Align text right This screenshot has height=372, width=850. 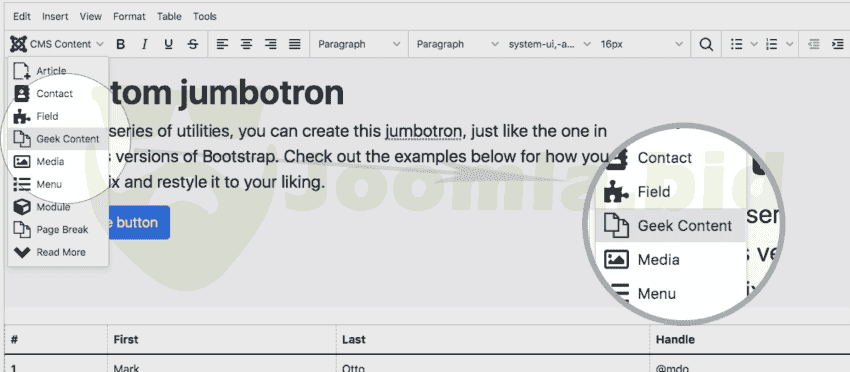pyautogui.click(x=271, y=44)
